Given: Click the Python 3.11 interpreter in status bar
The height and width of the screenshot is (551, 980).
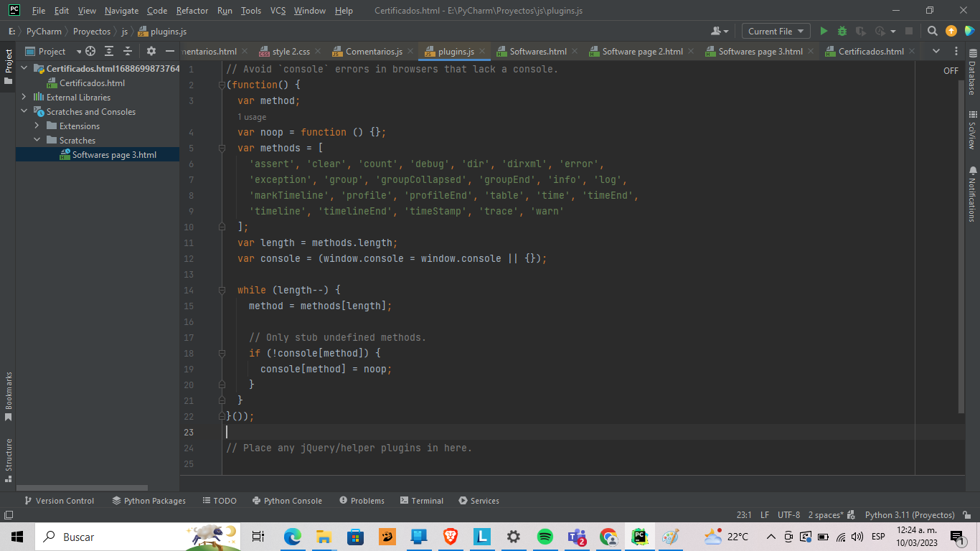Looking at the screenshot, I should (909, 514).
